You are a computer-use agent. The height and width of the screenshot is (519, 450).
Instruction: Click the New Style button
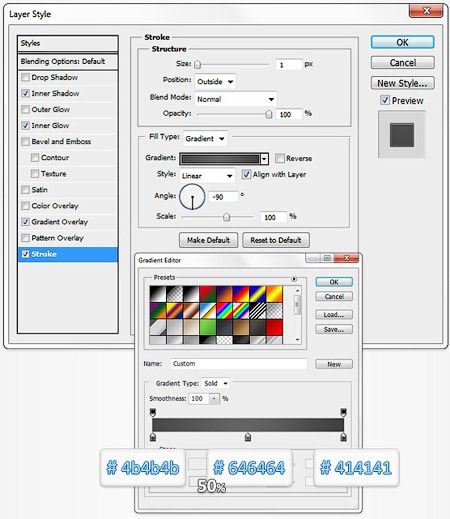[402, 83]
